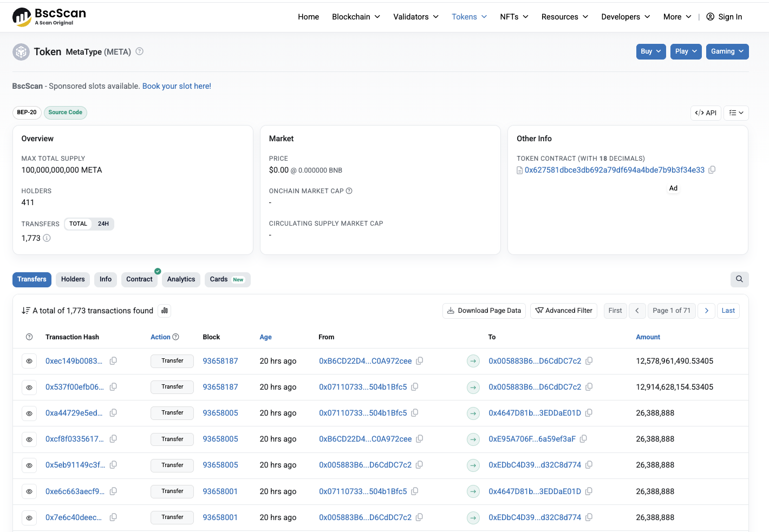Image resolution: width=769 pixels, height=532 pixels.
Task: Open the transfers chart icon beside total found
Action: [x=165, y=311]
